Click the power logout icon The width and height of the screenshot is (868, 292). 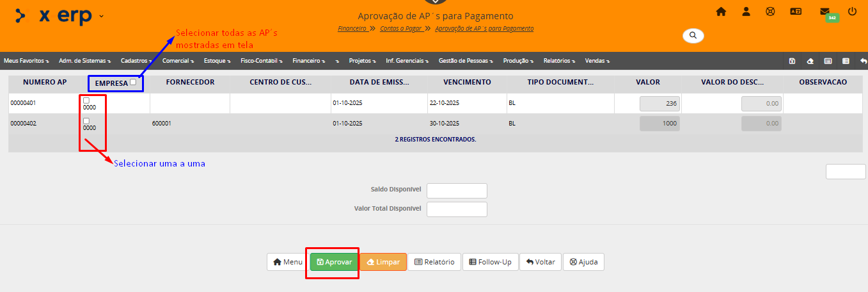852,12
